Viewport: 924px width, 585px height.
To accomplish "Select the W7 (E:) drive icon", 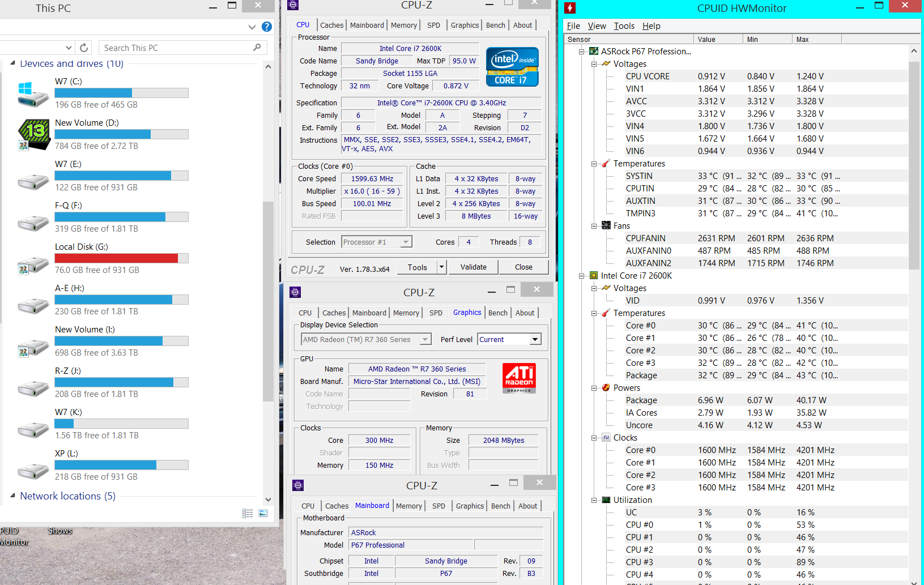I will [33, 182].
